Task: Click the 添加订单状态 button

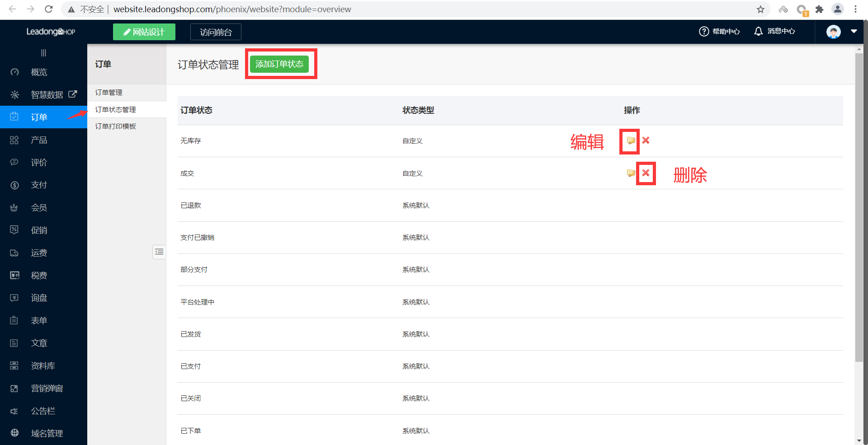Action: 279,64
